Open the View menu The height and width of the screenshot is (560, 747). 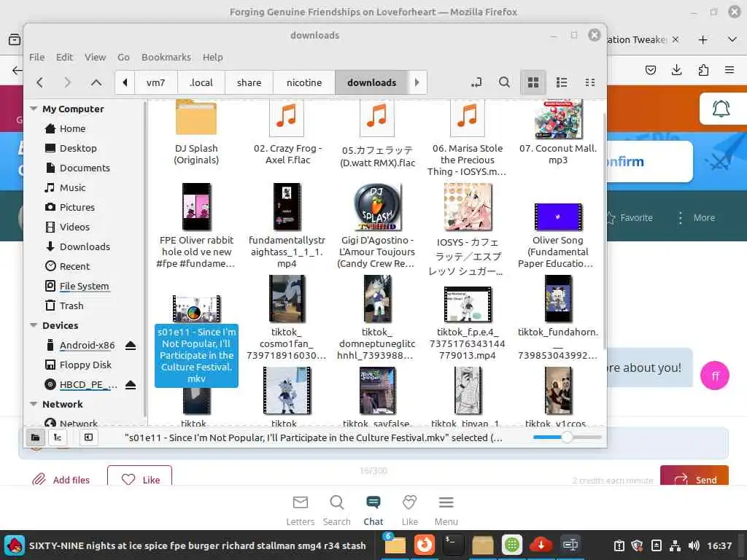[96, 57]
